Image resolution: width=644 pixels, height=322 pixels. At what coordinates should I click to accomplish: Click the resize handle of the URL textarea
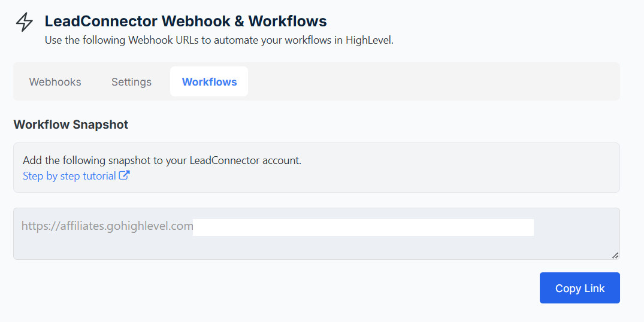tap(615, 255)
